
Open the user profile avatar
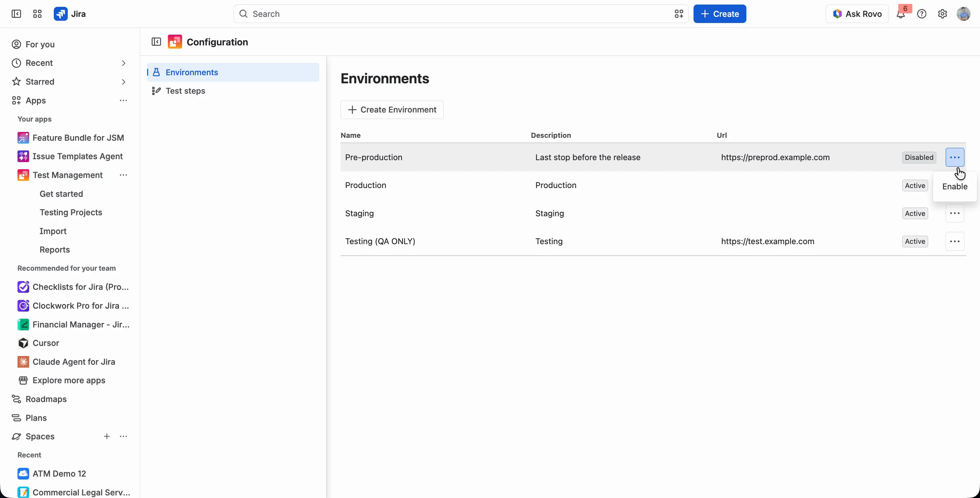pos(963,14)
